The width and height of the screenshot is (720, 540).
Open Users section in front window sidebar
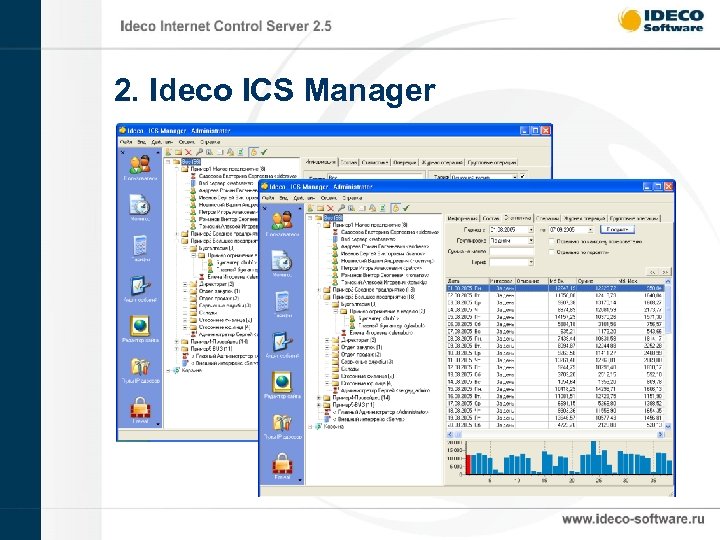(x=281, y=224)
